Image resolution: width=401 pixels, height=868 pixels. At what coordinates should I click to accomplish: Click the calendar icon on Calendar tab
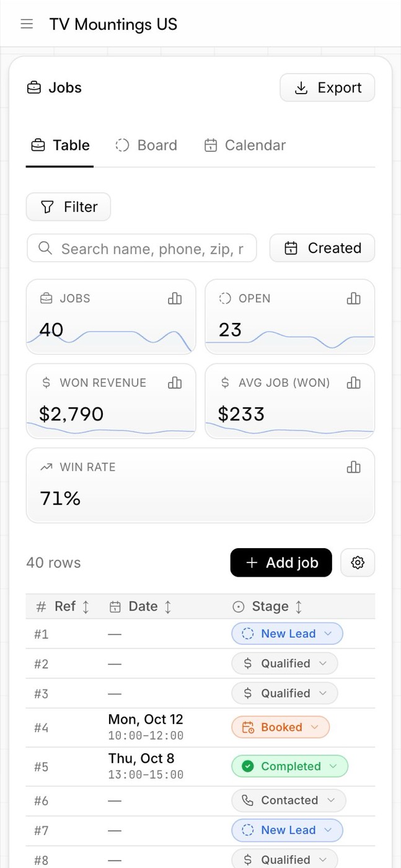pos(211,146)
